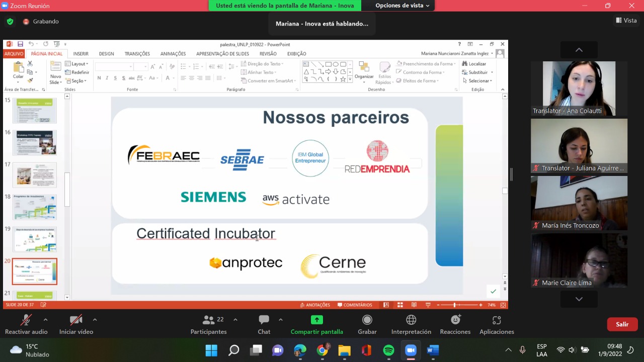This screenshot has height=362, width=644.
Task: Toggle justify text alignment
Action: 208,78
